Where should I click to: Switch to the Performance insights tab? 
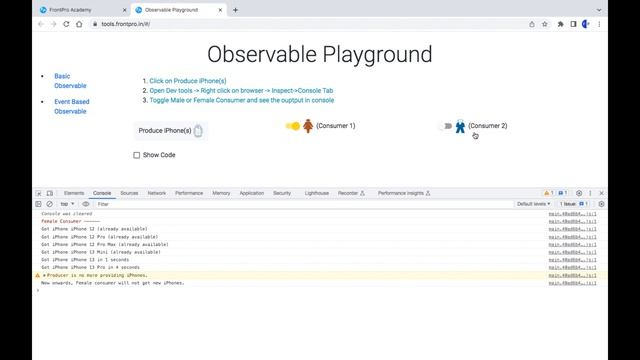click(404, 193)
